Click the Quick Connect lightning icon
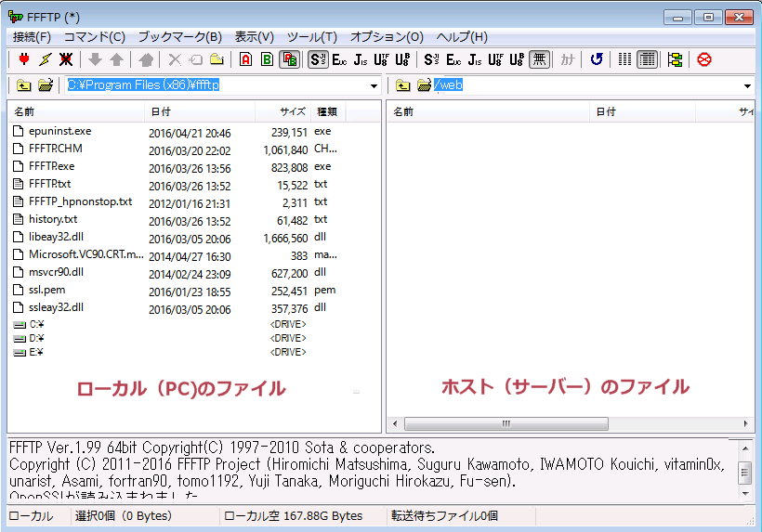 (45, 59)
